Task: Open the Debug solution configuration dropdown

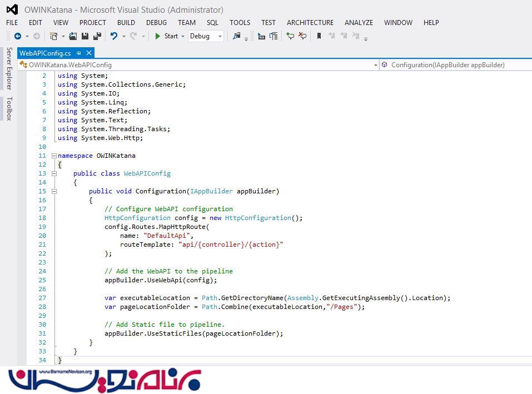Action: (x=206, y=36)
